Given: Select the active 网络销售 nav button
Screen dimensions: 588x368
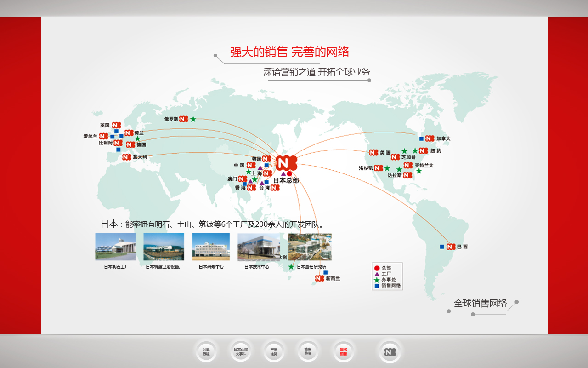Looking at the screenshot, I should [x=344, y=352].
